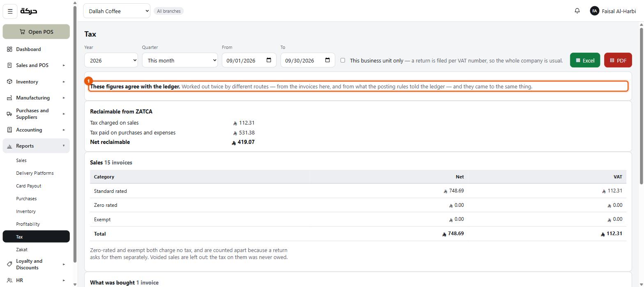
Task: Click the Accounting ledger icon
Action: pos(9,130)
